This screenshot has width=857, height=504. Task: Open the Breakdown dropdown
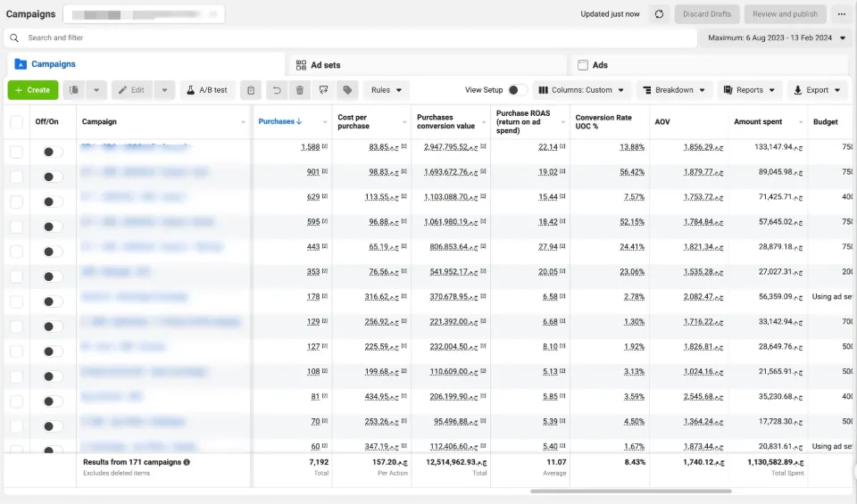[674, 90]
